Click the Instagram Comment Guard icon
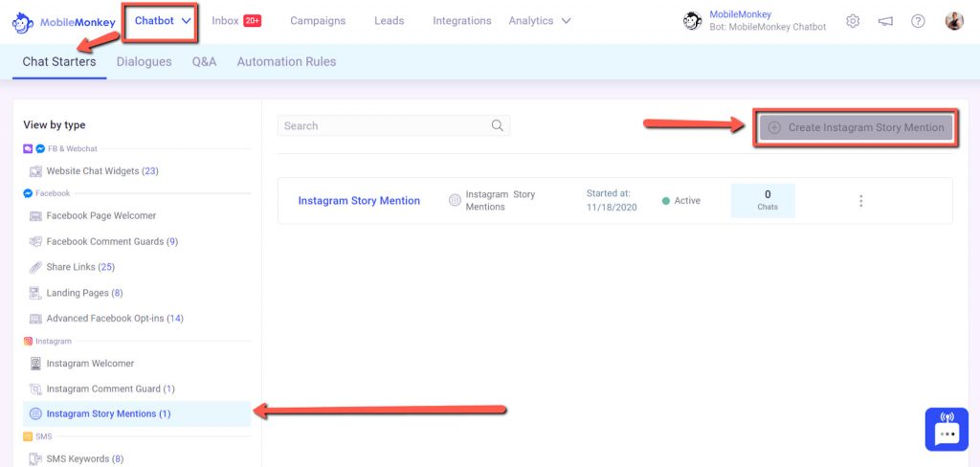This screenshot has width=980, height=467. (35, 389)
